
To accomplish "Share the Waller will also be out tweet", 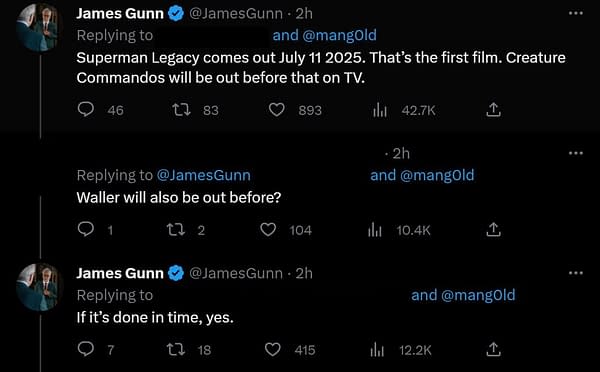I will pyautogui.click(x=493, y=229).
